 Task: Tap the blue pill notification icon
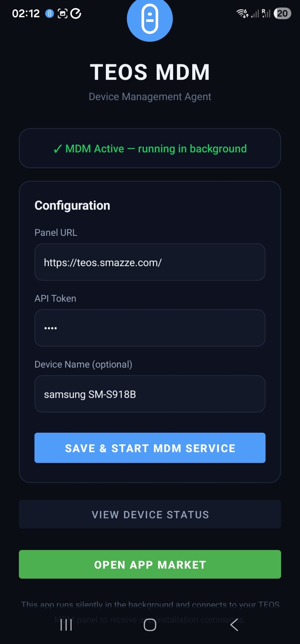[x=49, y=13]
